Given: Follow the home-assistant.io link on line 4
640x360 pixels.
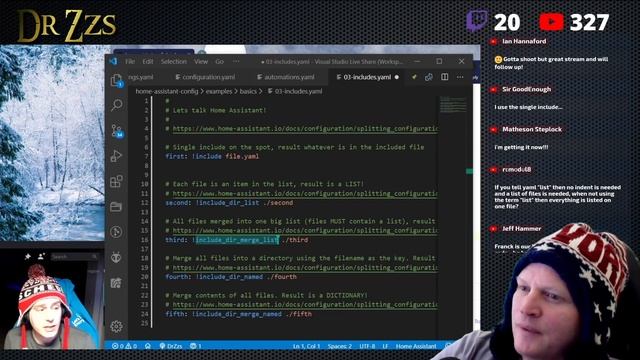Looking at the screenshot, I should pyautogui.click(x=305, y=129).
